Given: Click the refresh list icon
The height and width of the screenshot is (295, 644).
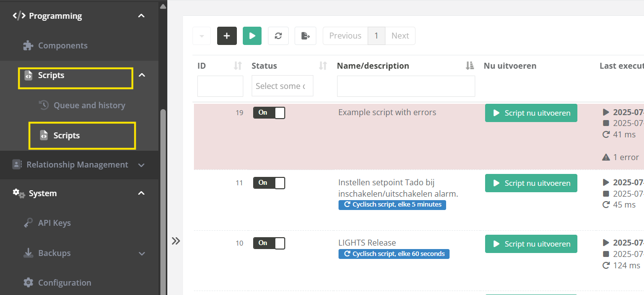Looking at the screenshot, I should click(278, 36).
